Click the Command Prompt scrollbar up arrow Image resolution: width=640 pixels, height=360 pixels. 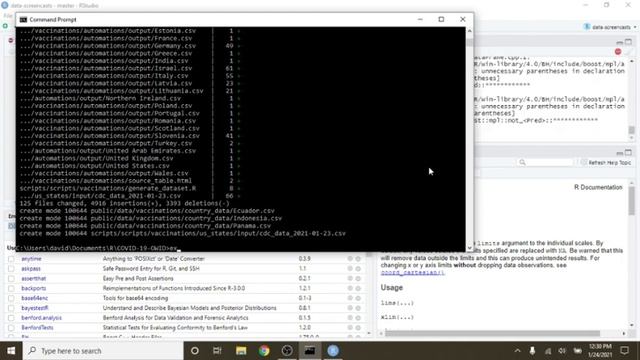tap(469, 31)
